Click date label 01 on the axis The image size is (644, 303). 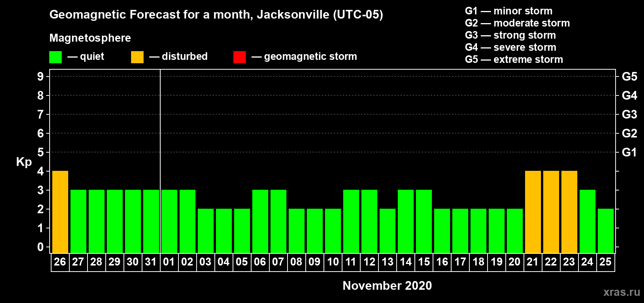coord(169,262)
